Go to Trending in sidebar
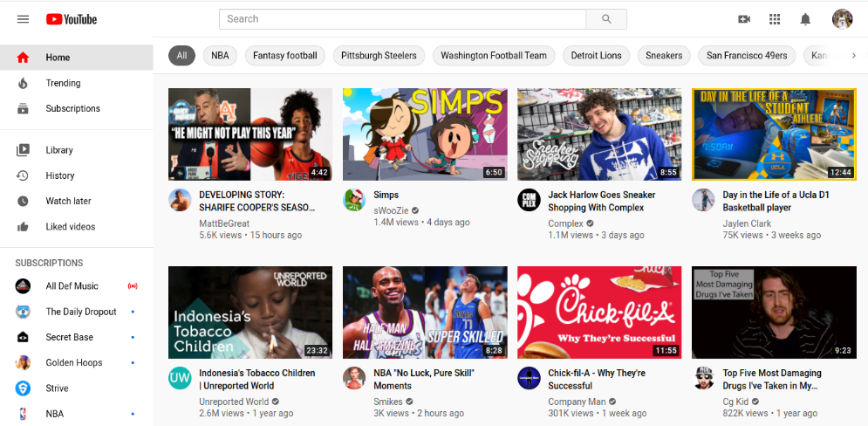 pos(63,83)
